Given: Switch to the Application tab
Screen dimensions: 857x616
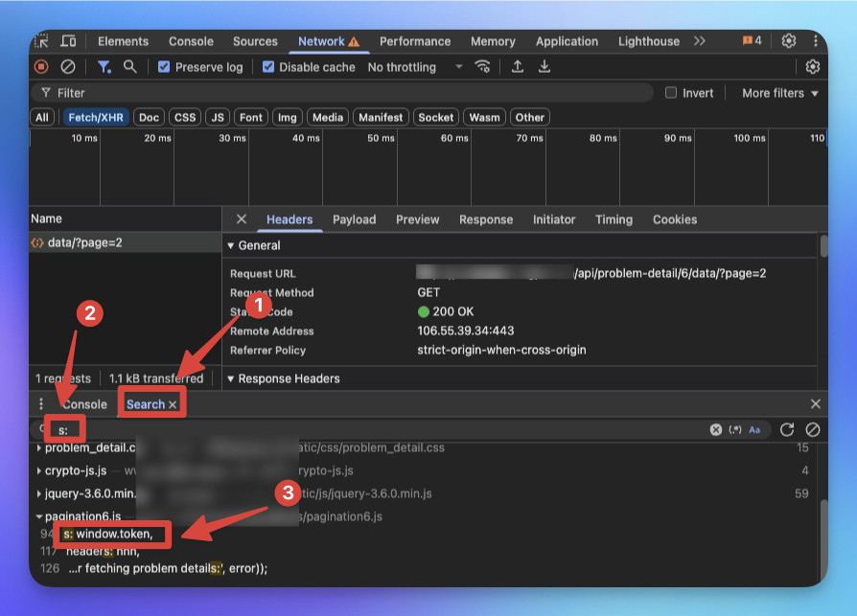Looking at the screenshot, I should pyautogui.click(x=567, y=41).
